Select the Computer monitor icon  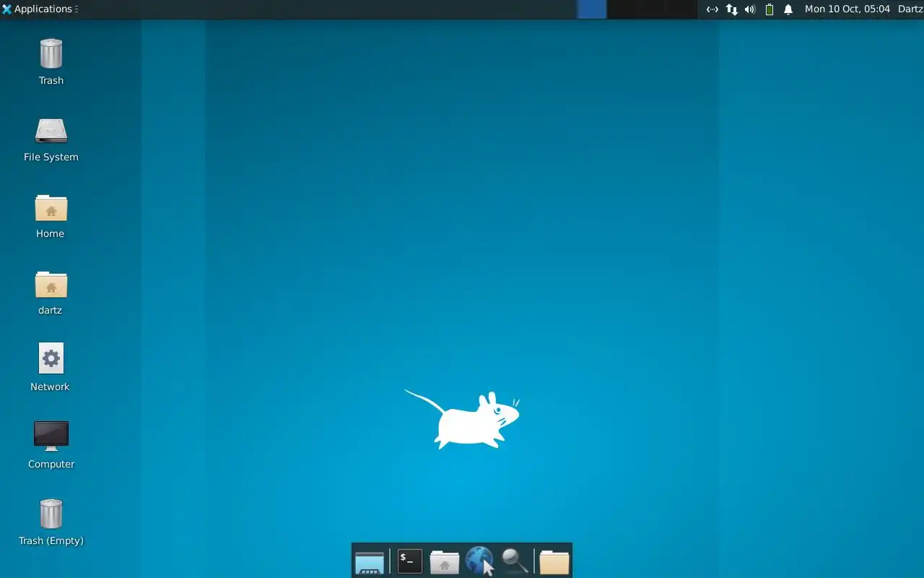pyautogui.click(x=51, y=436)
